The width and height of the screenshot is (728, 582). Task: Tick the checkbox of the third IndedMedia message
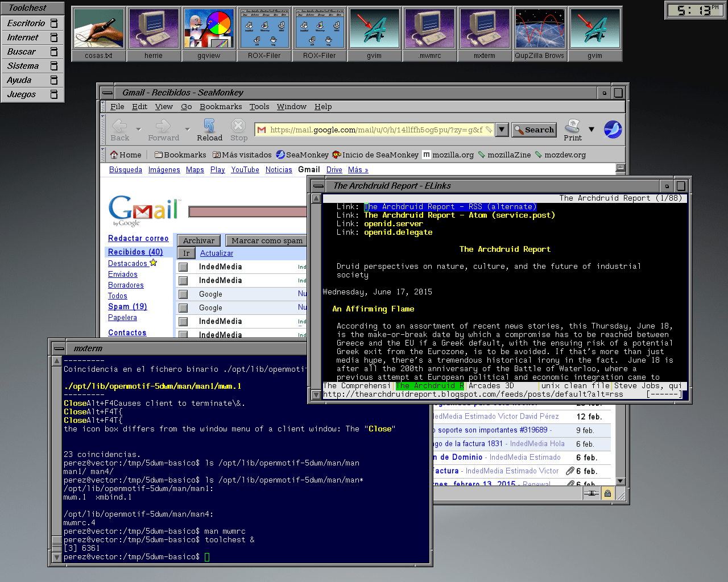183,321
